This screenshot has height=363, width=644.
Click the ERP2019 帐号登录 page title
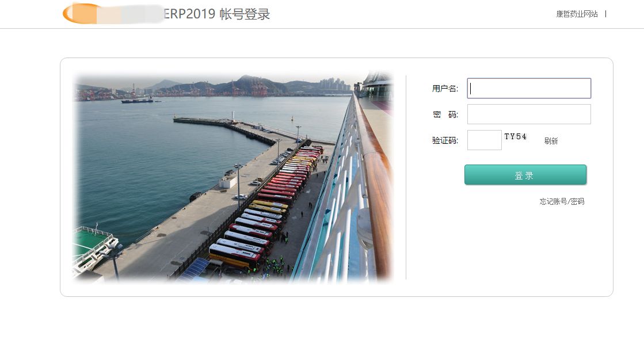coord(216,14)
